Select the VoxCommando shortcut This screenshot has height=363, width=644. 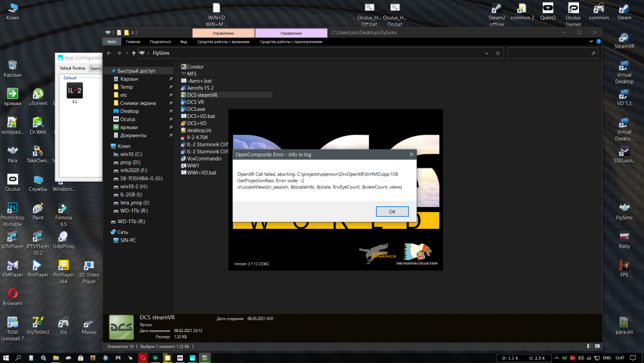[204, 159]
